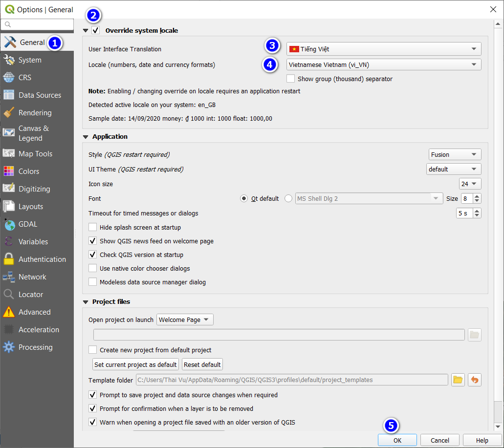Click the disabled project file browse icon
The width and height of the screenshot is (504, 448).
475,335
